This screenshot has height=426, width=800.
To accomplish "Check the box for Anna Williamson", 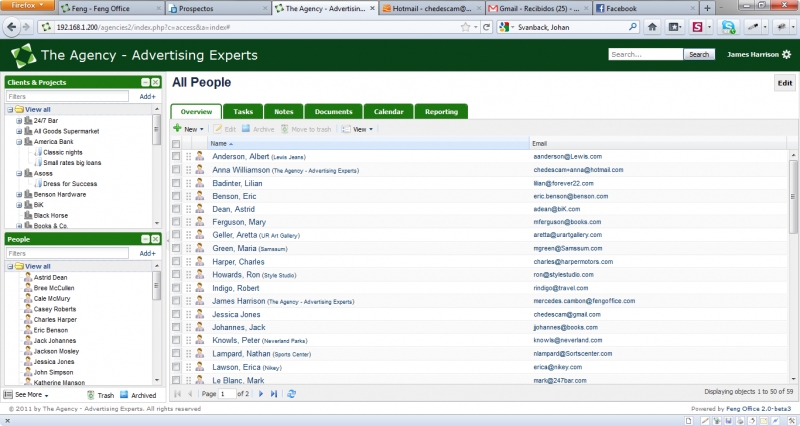I will coord(176,169).
